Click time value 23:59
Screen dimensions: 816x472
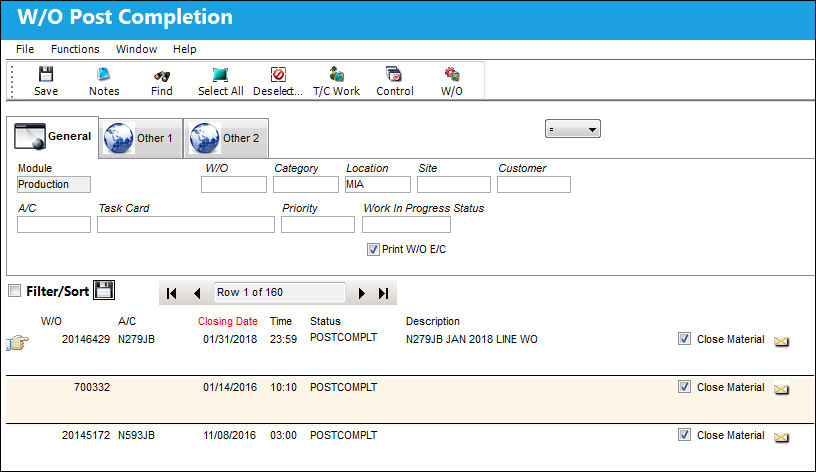click(283, 339)
